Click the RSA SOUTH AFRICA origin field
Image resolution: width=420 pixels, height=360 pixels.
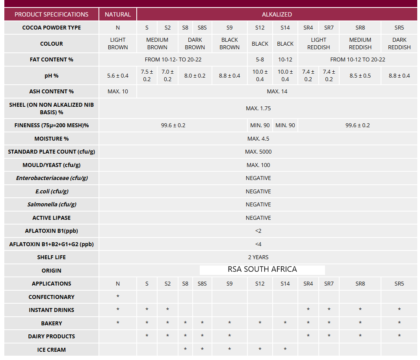point(262,269)
